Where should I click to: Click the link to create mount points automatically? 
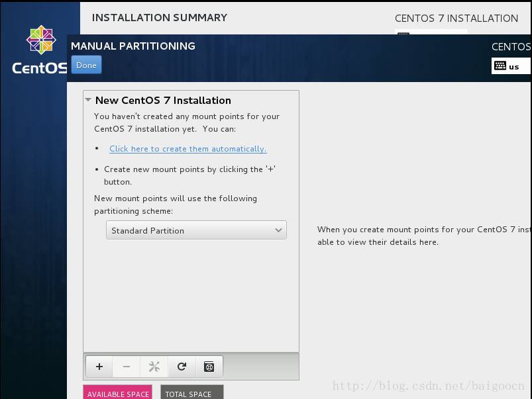pyautogui.click(x=188, y=149)
